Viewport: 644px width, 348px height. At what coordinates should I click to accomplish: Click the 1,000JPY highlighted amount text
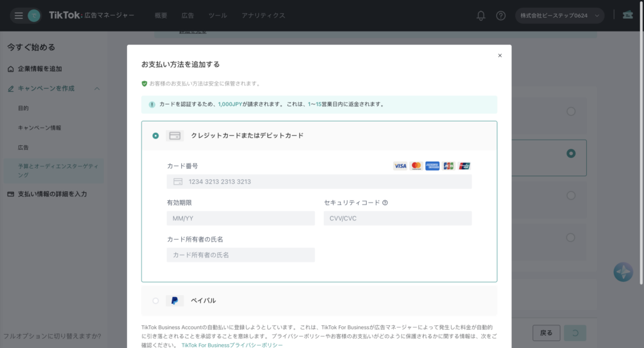point(230,104)
